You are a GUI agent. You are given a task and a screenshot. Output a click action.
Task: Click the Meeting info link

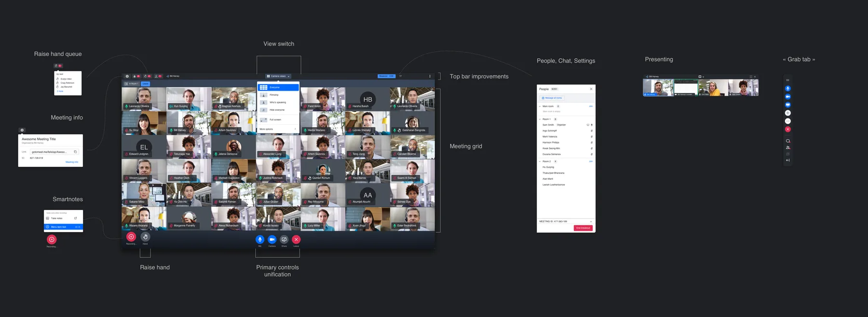coord(72,162)
